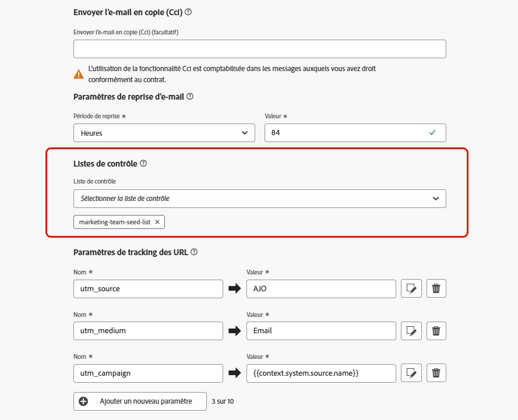Click Ajouter un nouveau paramètre button
This screenshot has width=518, height=420.
coord(140,401)
